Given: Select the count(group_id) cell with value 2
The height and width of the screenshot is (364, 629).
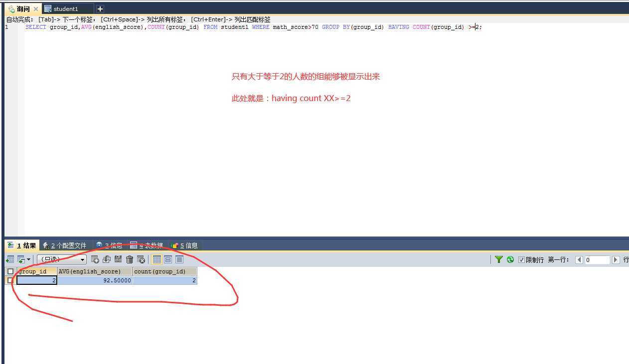Looking at the screenshot, I should click(x=165, y=280).
